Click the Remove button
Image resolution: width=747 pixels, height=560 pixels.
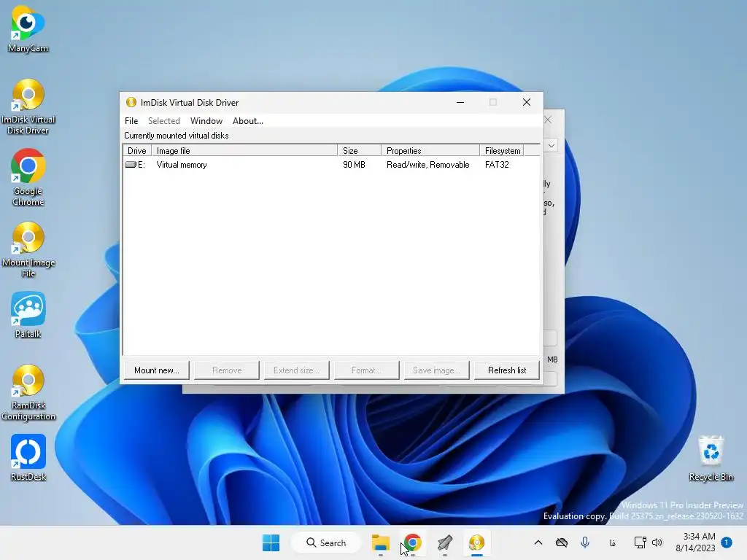227,370
